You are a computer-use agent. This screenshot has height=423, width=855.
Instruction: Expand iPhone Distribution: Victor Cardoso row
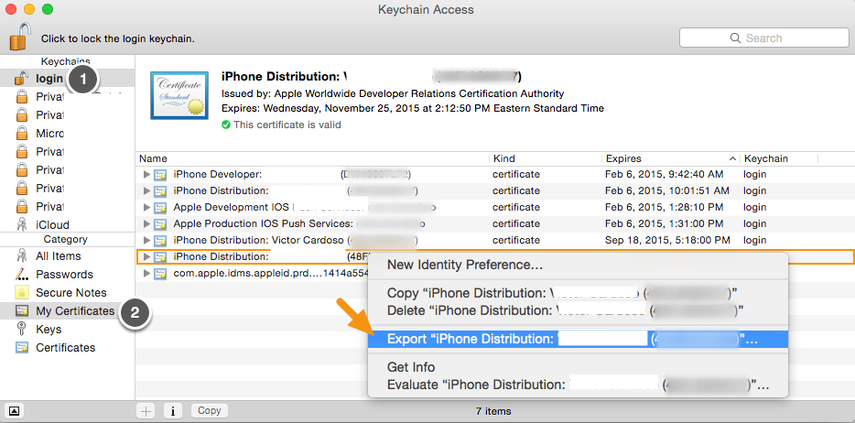point(146,240)
